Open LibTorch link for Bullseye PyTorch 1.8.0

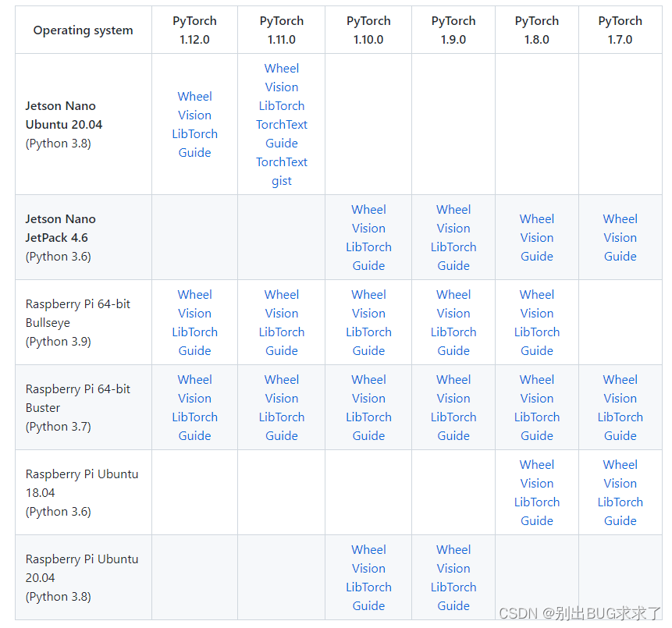pyautogui.click(x=537, y=332)
